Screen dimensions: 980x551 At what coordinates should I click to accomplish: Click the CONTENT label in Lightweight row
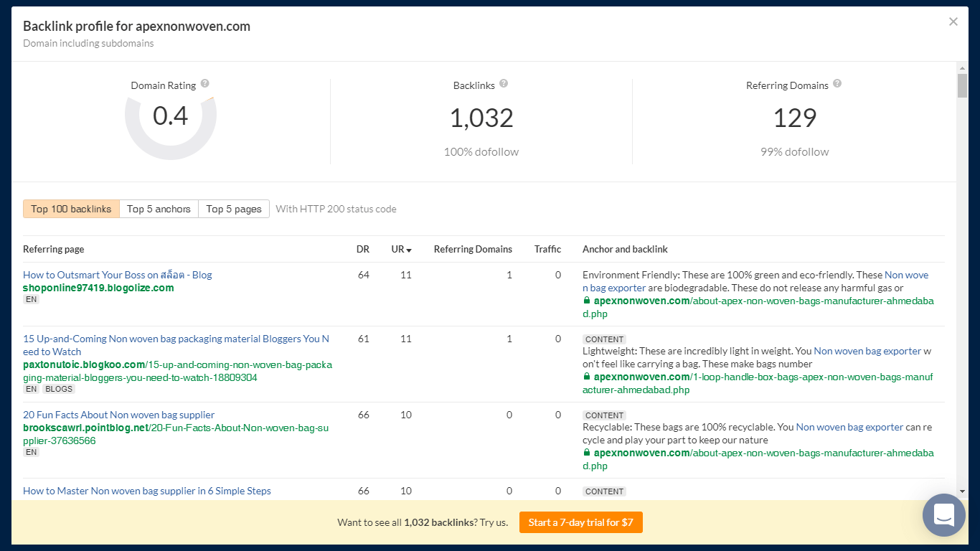click(x=604, y=339)
